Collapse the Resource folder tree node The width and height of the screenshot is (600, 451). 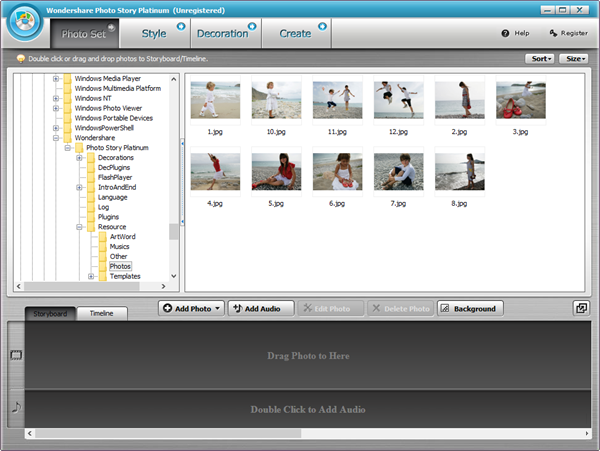[x=79, y=227]
